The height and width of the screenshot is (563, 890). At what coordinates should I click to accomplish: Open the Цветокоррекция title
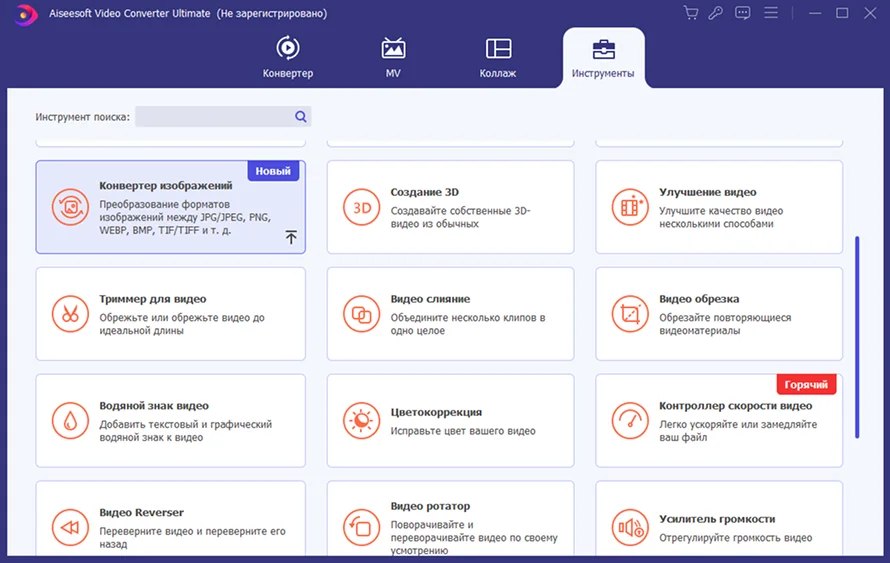click(x=436, y=412)
